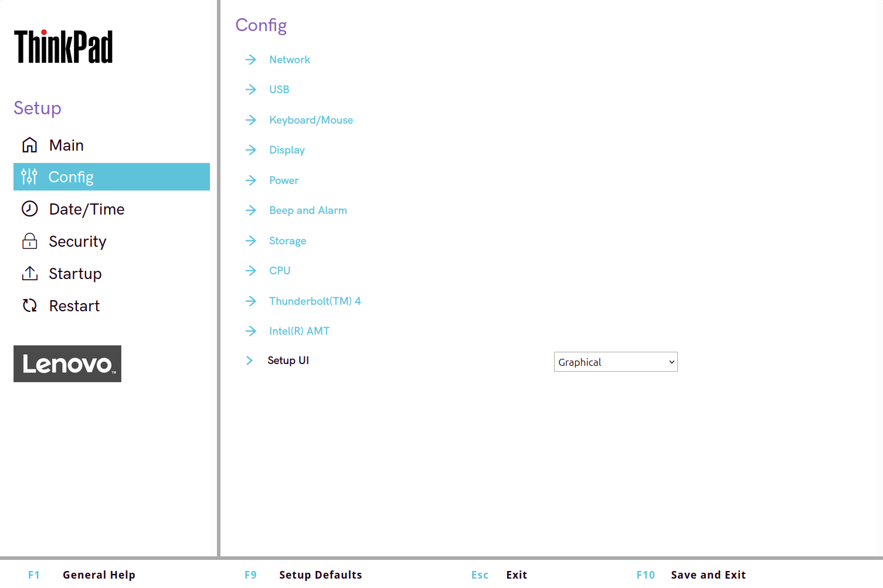
Task: Click the arrow icon next to Thunderbolt(TM) 4
Action: 251,301
